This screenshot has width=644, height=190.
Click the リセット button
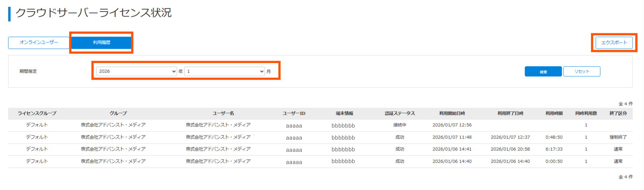tap(582, 71)
